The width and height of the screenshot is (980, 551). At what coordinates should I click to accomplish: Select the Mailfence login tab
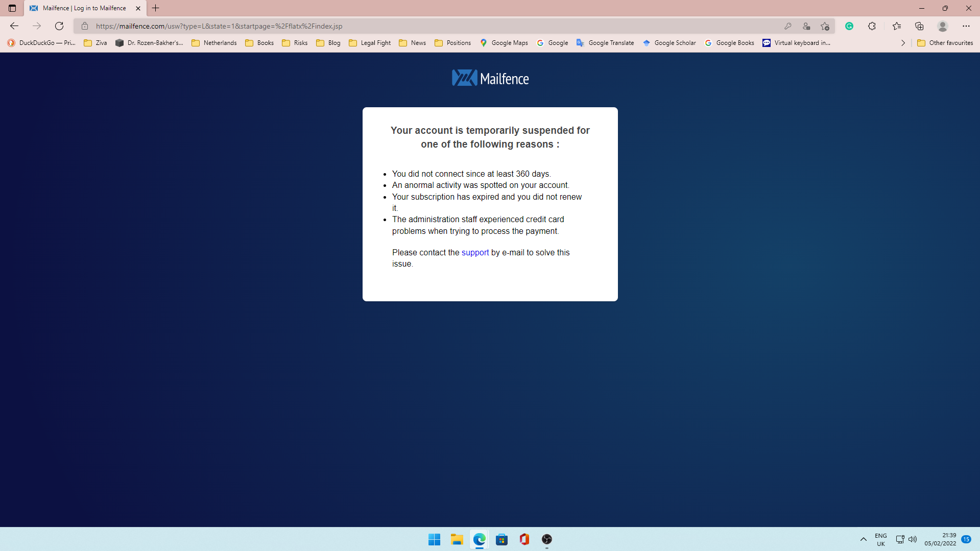(x=85, y=8)
